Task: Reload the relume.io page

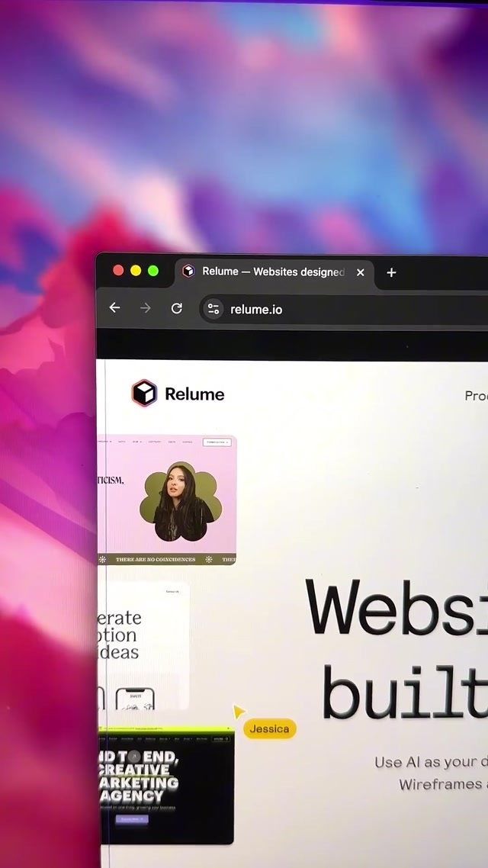Action: point(177,308)
